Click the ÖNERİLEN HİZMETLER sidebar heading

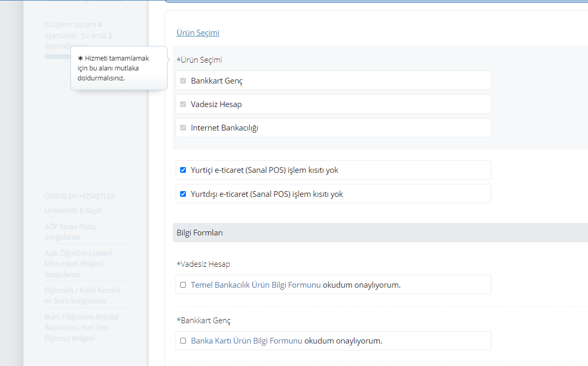click(80, 196)
